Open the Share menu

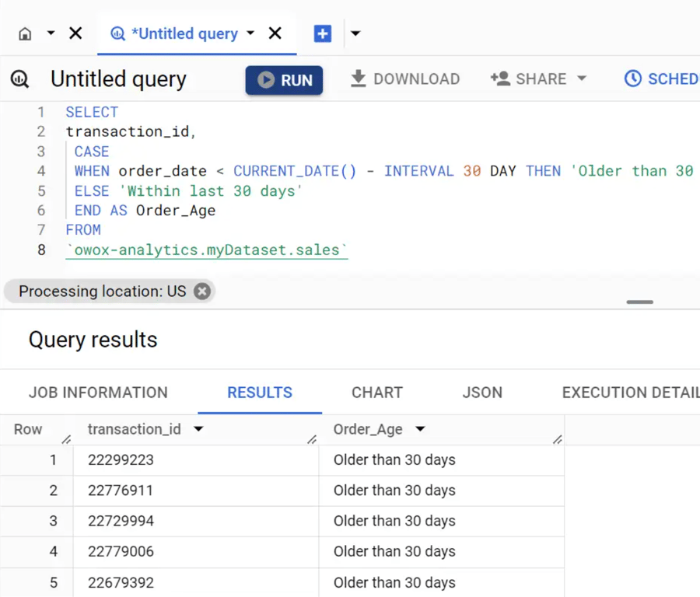pyautogui.click(x=538, y=79)
